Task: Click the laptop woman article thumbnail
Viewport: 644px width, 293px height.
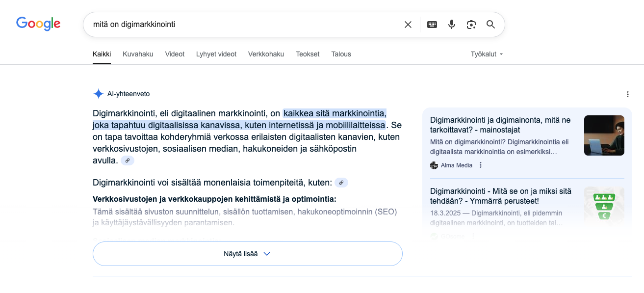Action: 604,135
